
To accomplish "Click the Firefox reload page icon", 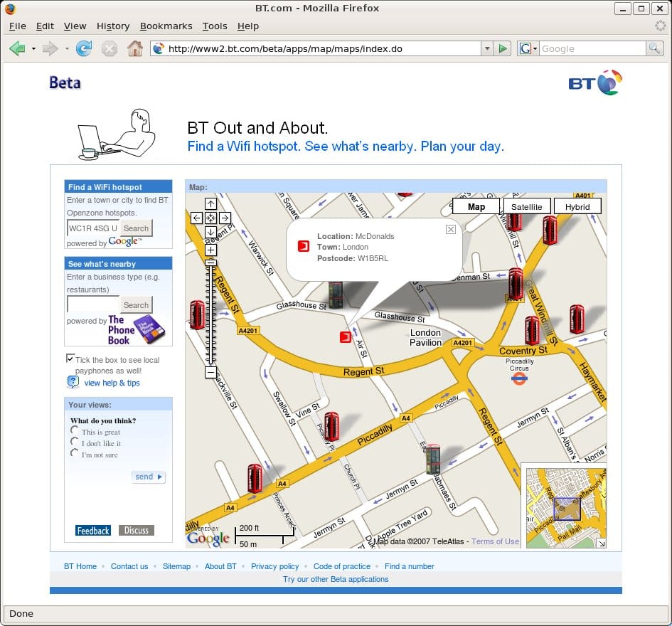I will [x=84, y=48].
